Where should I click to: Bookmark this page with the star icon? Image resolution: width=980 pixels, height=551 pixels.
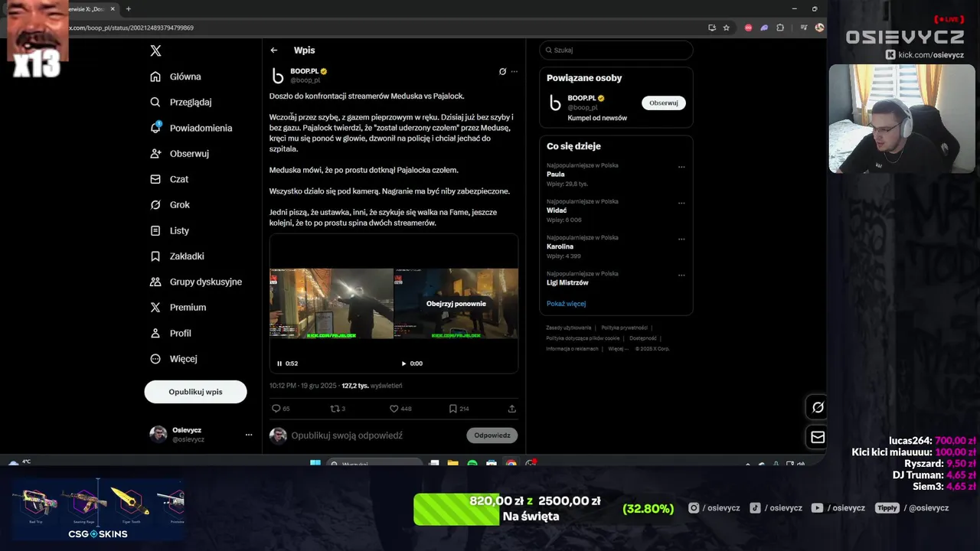pyautogui.click(x=727, y=28)
